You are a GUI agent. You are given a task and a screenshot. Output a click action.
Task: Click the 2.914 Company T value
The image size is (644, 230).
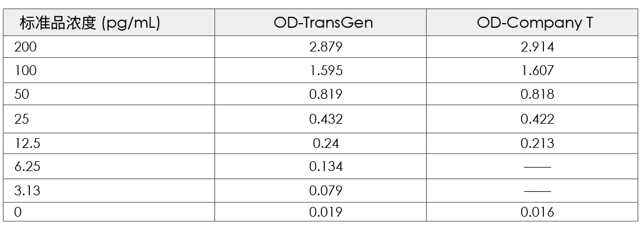(x=532, y=47)
